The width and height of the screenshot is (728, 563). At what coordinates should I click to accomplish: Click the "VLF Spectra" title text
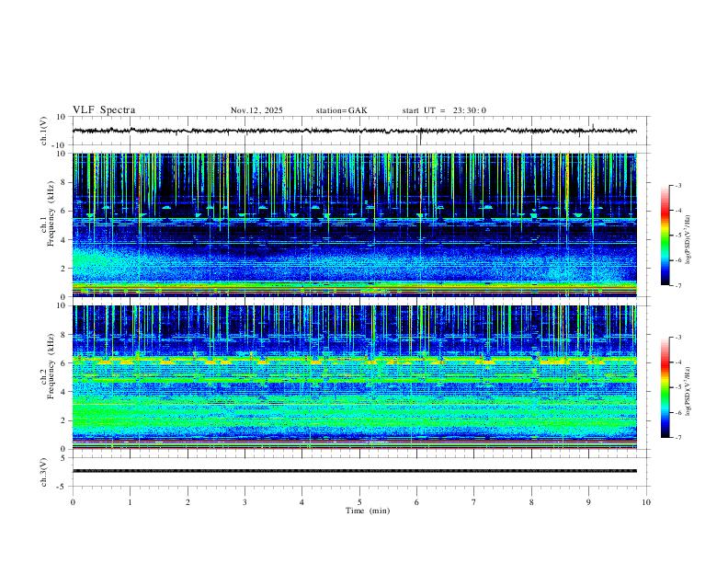coord(104,110)
